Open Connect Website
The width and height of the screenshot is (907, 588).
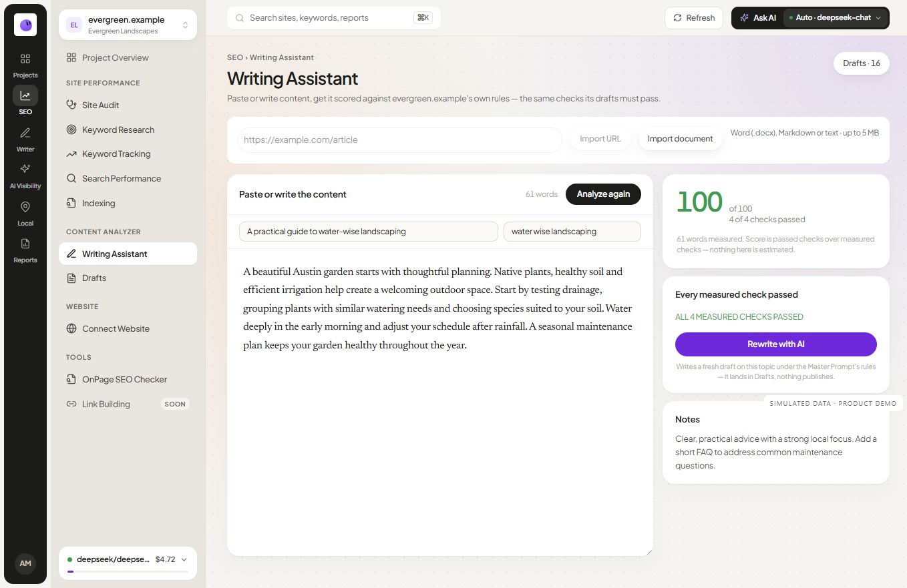(128, 329)
